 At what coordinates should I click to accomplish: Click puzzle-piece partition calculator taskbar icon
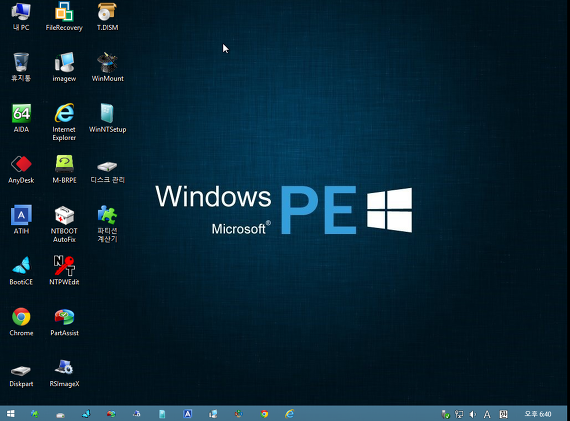tap(35, 414)
